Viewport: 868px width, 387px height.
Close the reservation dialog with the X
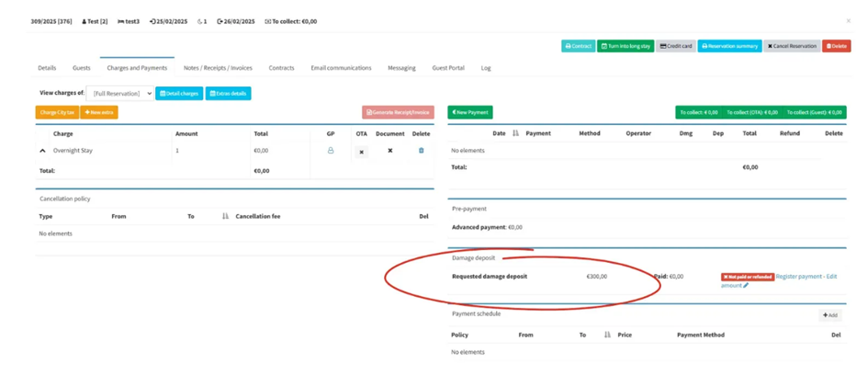[848, 21]
